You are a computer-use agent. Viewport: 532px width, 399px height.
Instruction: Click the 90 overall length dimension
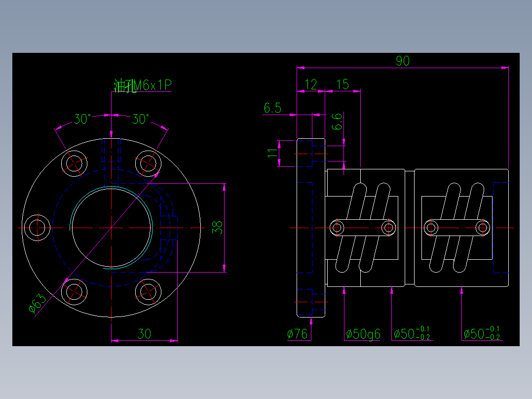403,59
